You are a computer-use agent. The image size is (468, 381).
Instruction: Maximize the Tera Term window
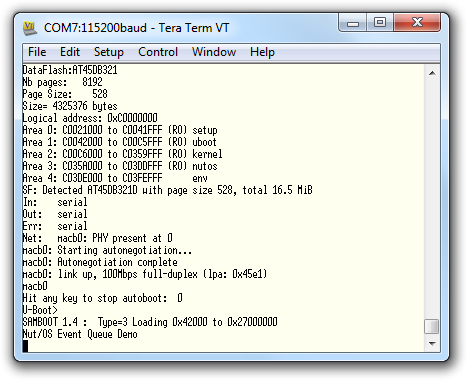[380, 23]
